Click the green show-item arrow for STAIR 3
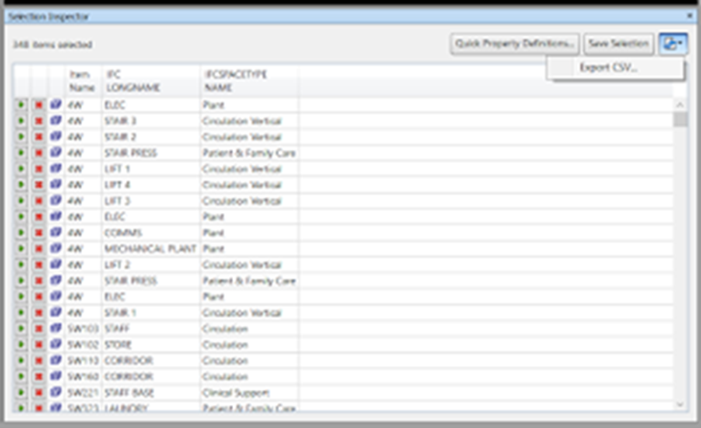701x428 pixels. pos(21,121)
